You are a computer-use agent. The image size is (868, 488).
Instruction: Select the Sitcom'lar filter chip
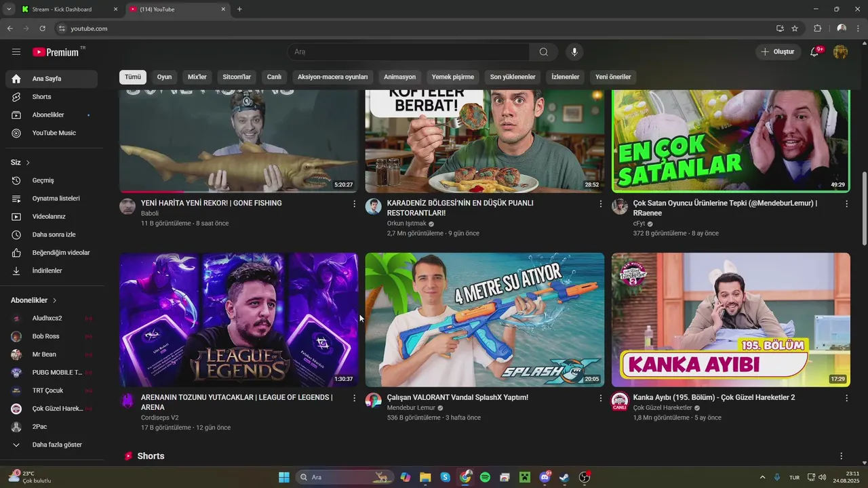pos(237,77)
